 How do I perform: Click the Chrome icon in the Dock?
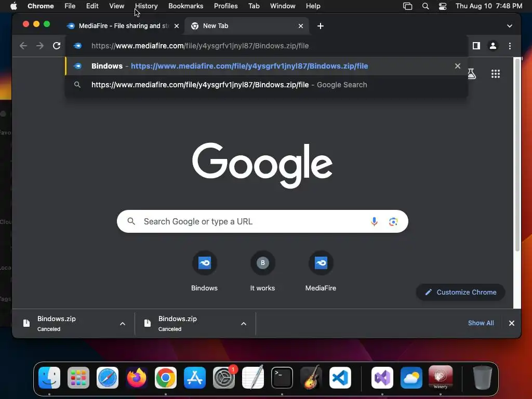click(x=166, y=378)
